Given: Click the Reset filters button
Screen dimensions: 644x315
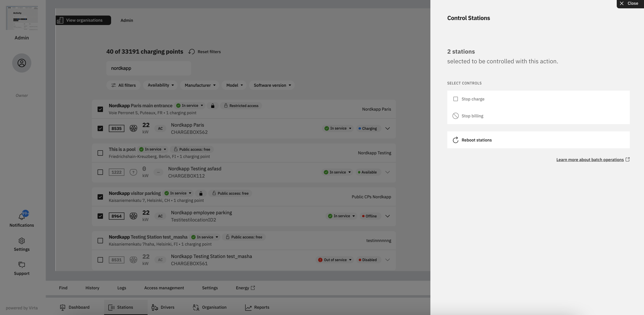Looking at the screenshot, I should tap(205, 52).
